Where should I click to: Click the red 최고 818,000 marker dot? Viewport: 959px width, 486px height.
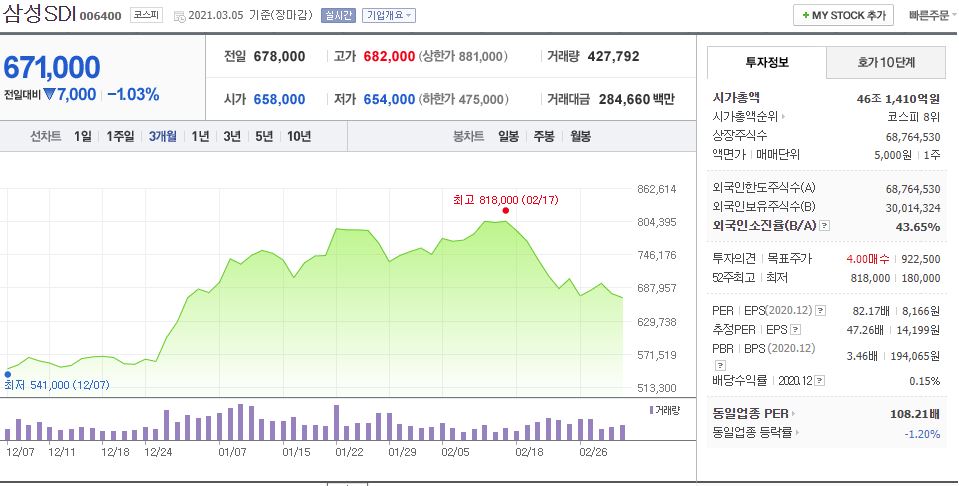click(x=505, y=211)
